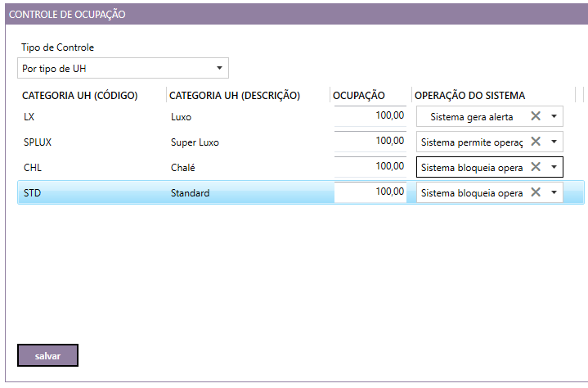This screenshot has height=388, width=588.
Task: Sort by CATEGORIA UH (DESCRIÇÃO) column header
Action: pyautogui.click(x=235, y=96)
